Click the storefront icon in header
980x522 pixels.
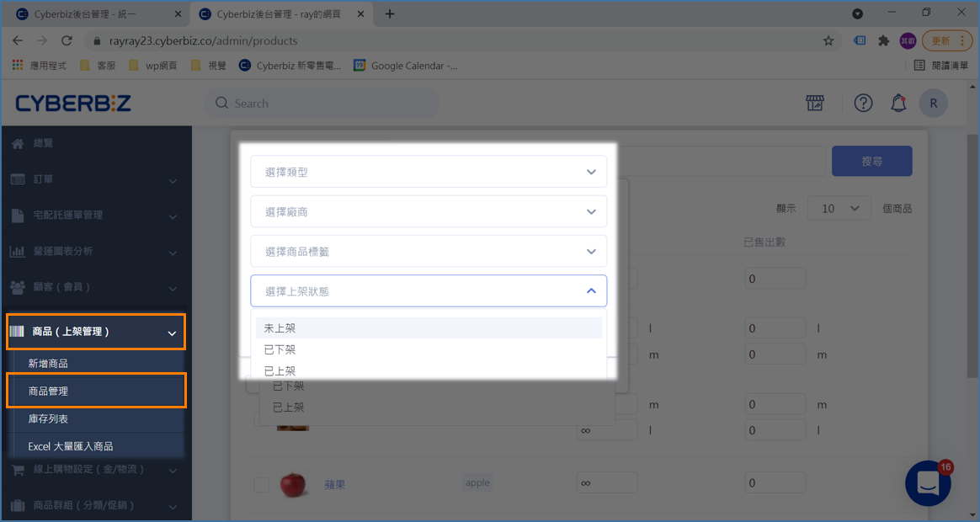(814, 103)
